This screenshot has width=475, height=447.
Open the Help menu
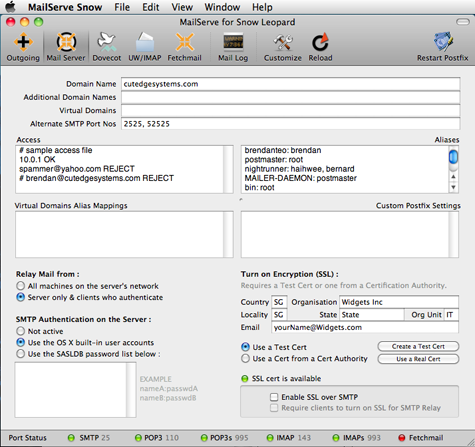262,7
